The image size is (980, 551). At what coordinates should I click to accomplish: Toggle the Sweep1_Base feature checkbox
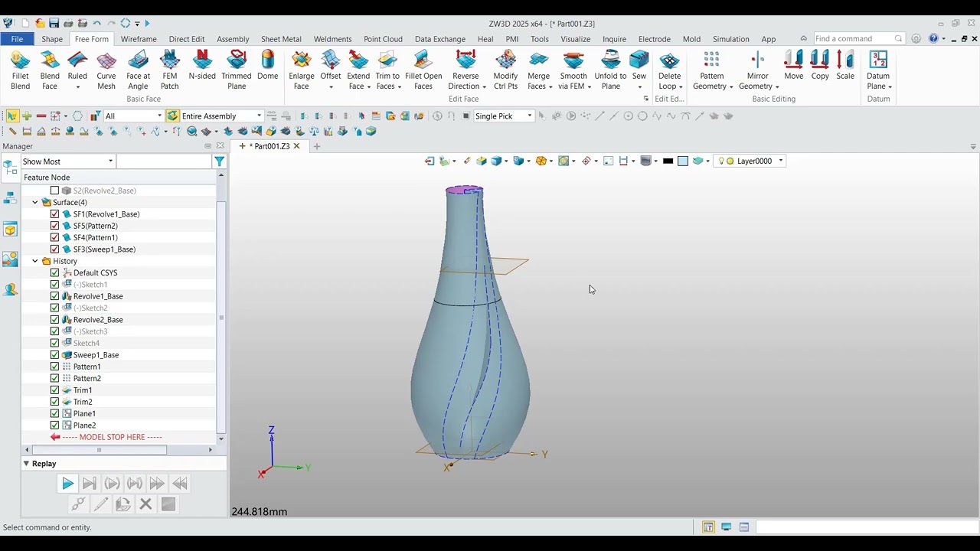pyautogui.click(x=54, y=355)
